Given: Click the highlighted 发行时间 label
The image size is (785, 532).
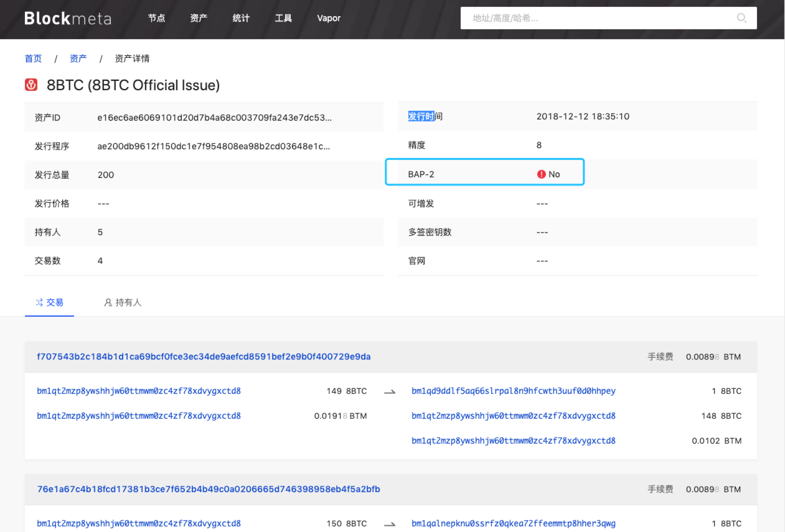Looking at the screenshot, I should coord(425,116).
